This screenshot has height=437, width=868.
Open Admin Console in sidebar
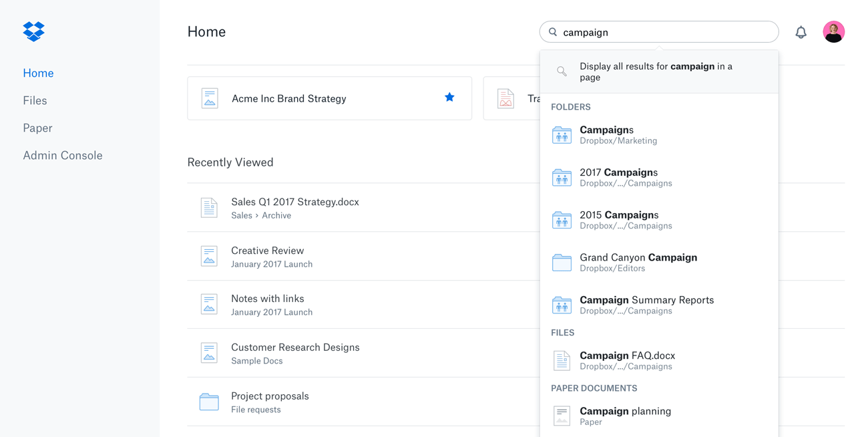[63, 155]
